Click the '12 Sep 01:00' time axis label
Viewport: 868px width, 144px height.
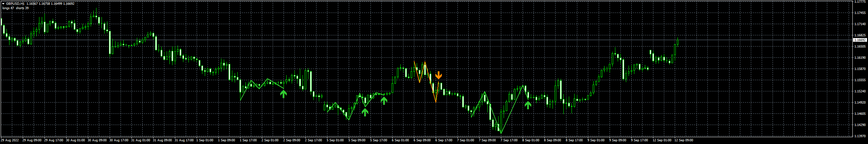tap(662, 140)
